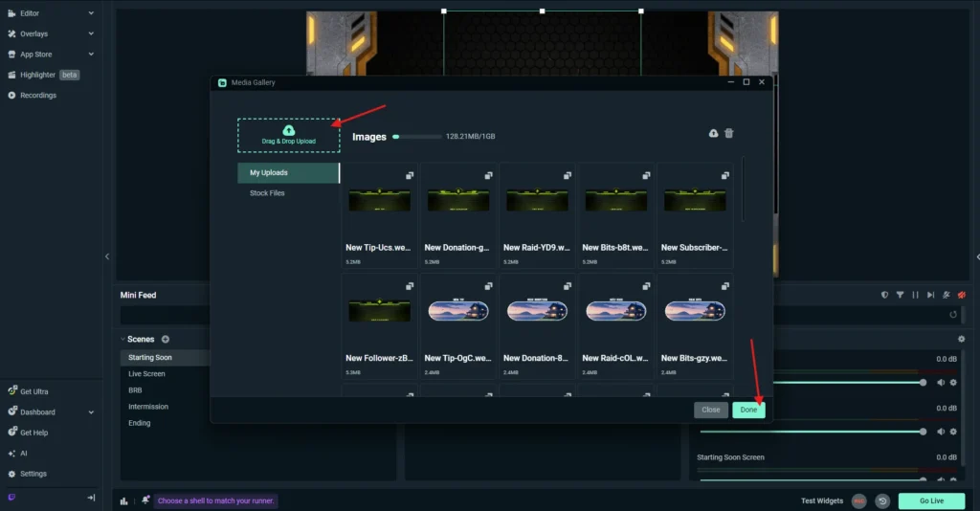Click the replay buffer icon

point(882,501)
